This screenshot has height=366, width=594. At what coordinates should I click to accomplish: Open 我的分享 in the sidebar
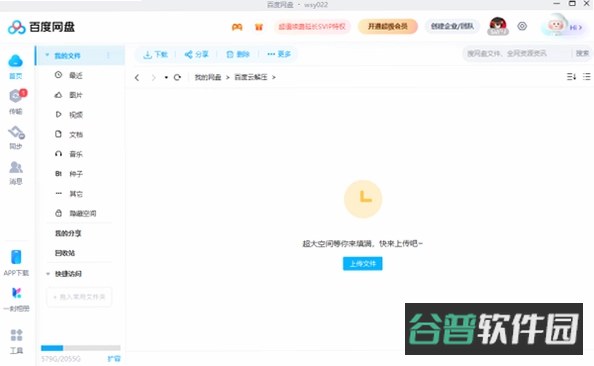click(68, 233)
